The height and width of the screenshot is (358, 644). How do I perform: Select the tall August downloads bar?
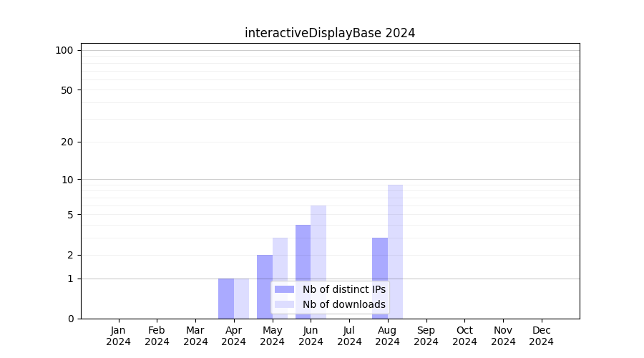click(395, 251)
